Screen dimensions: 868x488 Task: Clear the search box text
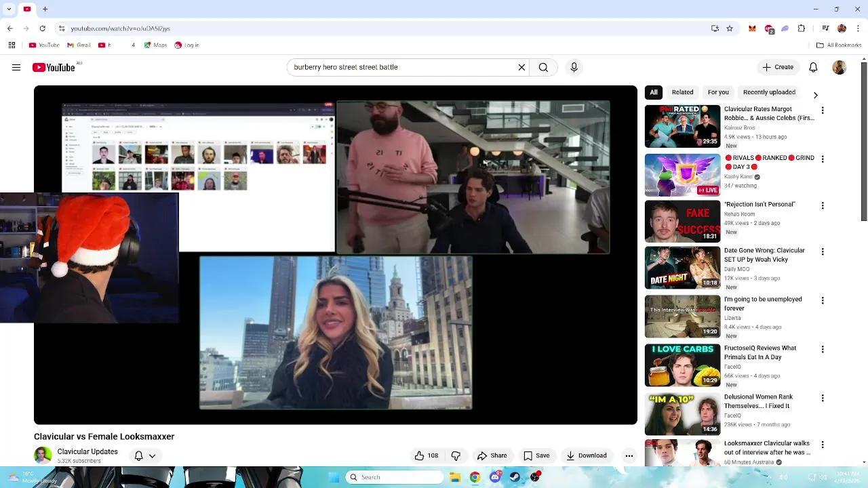coord(521,67)
